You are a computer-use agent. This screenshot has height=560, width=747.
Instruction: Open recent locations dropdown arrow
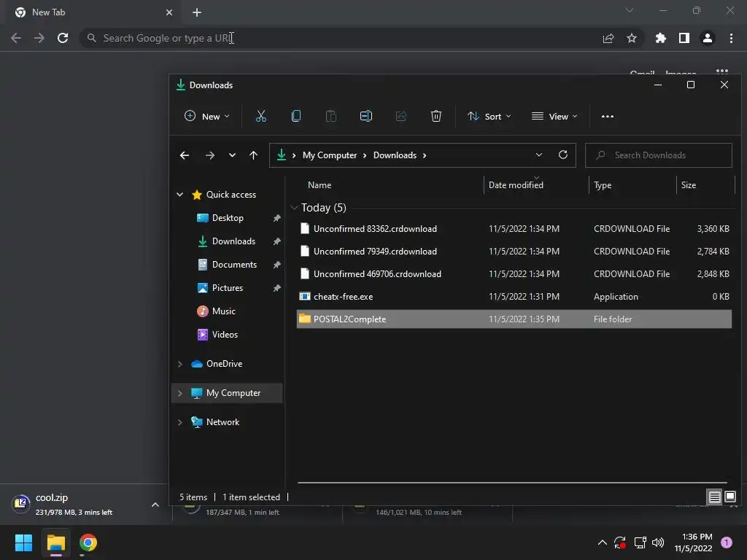[232, 155]
